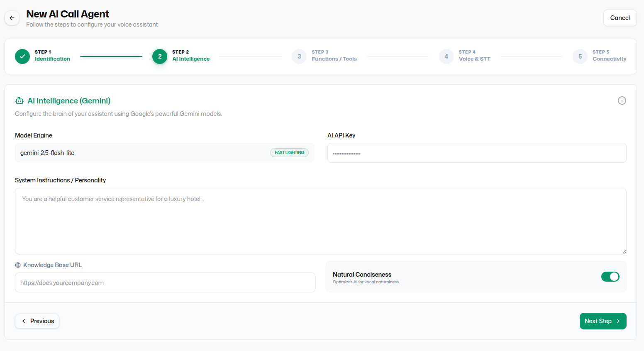Click the description mentioning Google's powerful Gemini models
Image resolution: width=644 pixels, height=351 pixels.
(118, 114)
